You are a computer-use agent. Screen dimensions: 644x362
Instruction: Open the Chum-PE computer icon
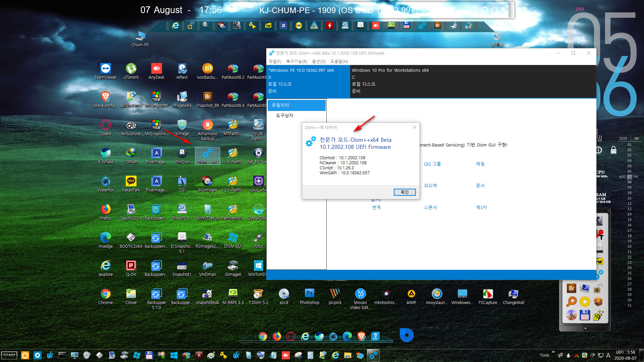(x=140, y=39)
